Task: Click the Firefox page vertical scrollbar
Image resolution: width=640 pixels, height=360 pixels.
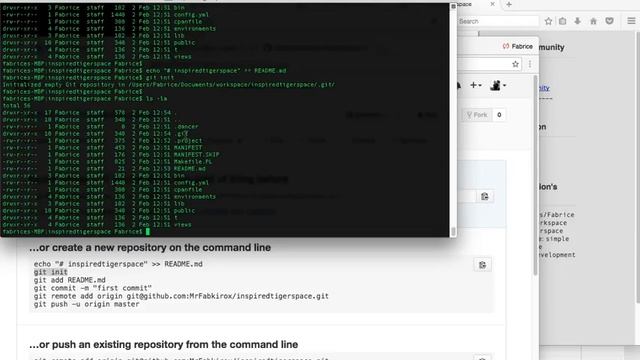Action: [638, 167]
